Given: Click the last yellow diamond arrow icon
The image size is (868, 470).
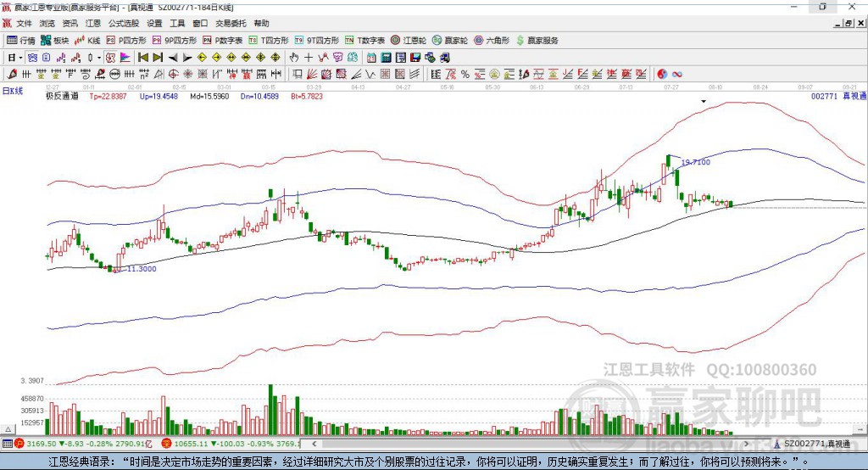Looking at the screenshot, I should pyautogui.click(x=275, y=58).
